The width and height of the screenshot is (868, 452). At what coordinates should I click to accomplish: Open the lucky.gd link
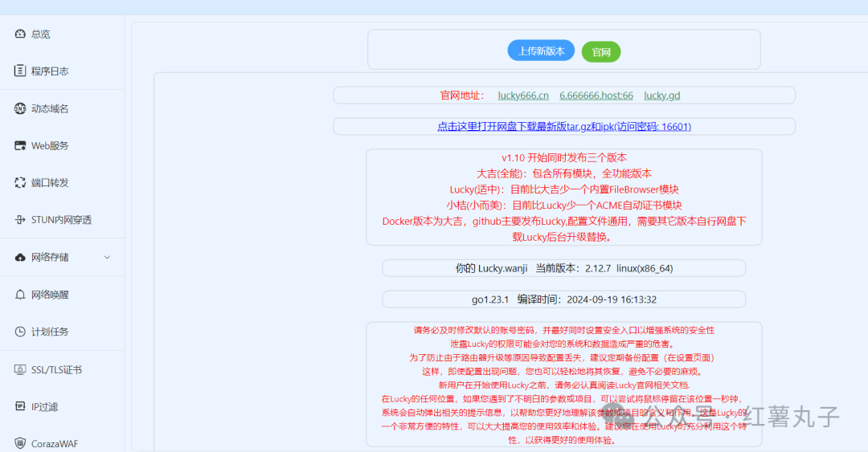662,96
